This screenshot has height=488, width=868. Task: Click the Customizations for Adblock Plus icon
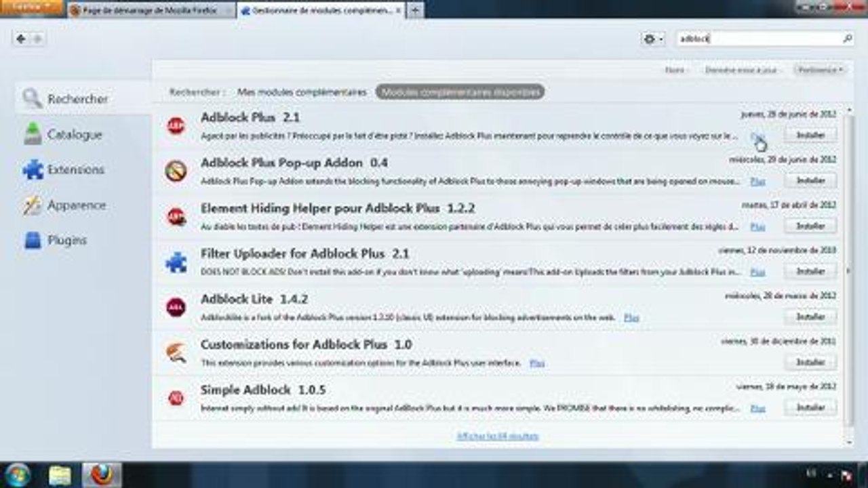click(176, 352)
